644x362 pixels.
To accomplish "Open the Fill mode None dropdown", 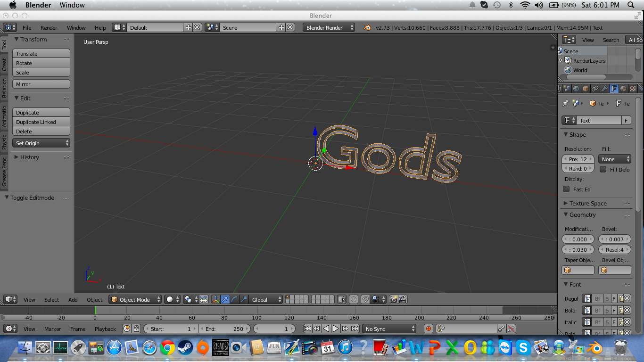I will click(614, 159).
